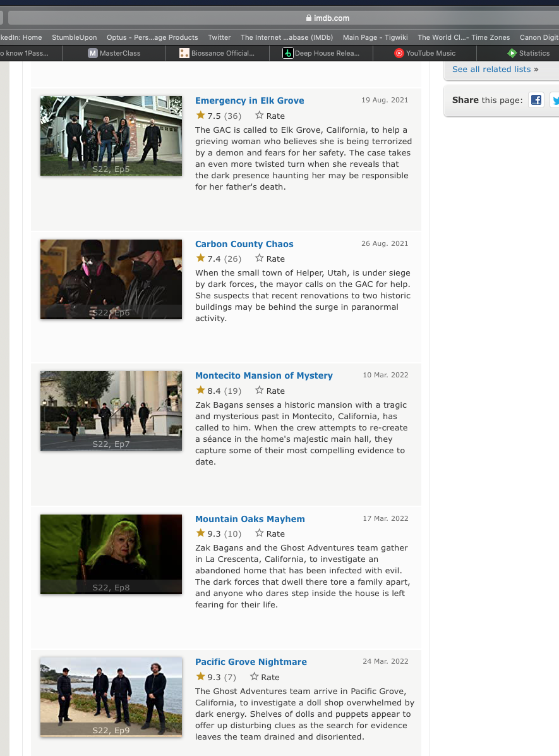This screenshot has width=559, height=756.
Task: Click the Rate star for Mountain Oaks Mayhem
Action: click(x=259, y=533)
